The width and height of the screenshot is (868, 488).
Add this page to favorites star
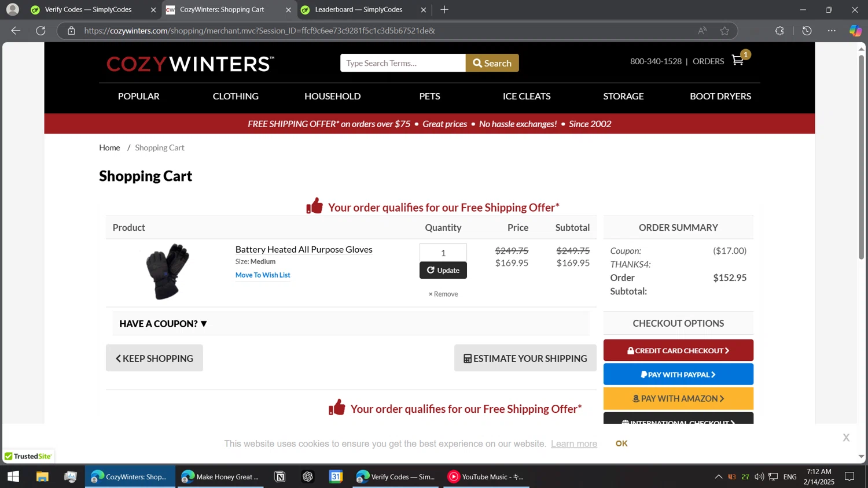(x=724, y=31)
